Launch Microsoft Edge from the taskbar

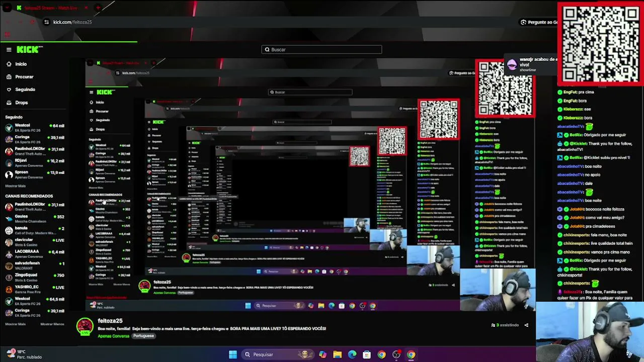pyautogui.click(x=352, y=354)
